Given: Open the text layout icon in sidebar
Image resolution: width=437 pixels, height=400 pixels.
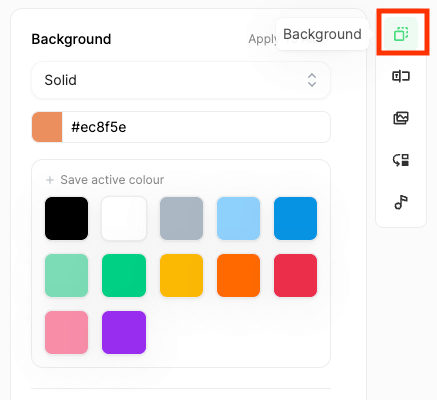Looking at the screenshot, I should point(401,76).
